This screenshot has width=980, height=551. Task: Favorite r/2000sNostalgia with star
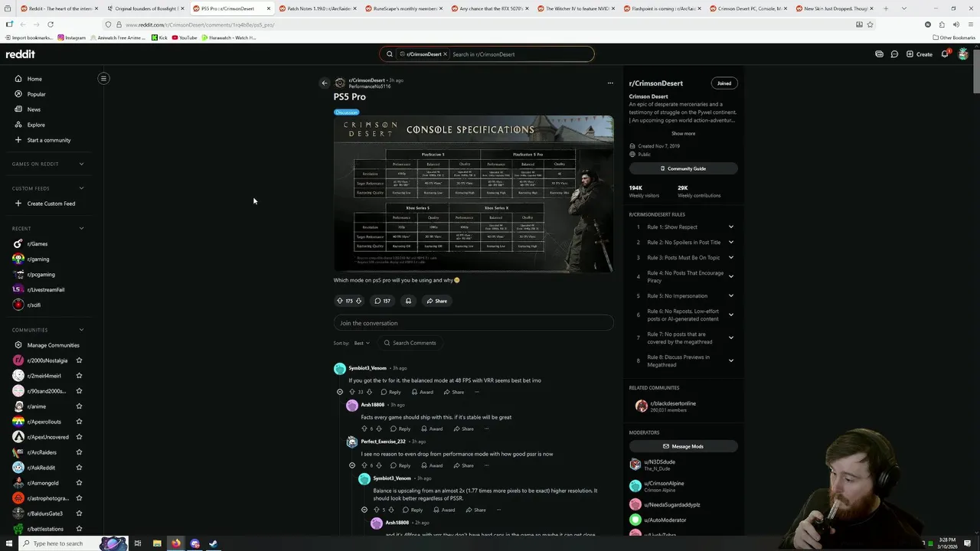click(79, 360)
